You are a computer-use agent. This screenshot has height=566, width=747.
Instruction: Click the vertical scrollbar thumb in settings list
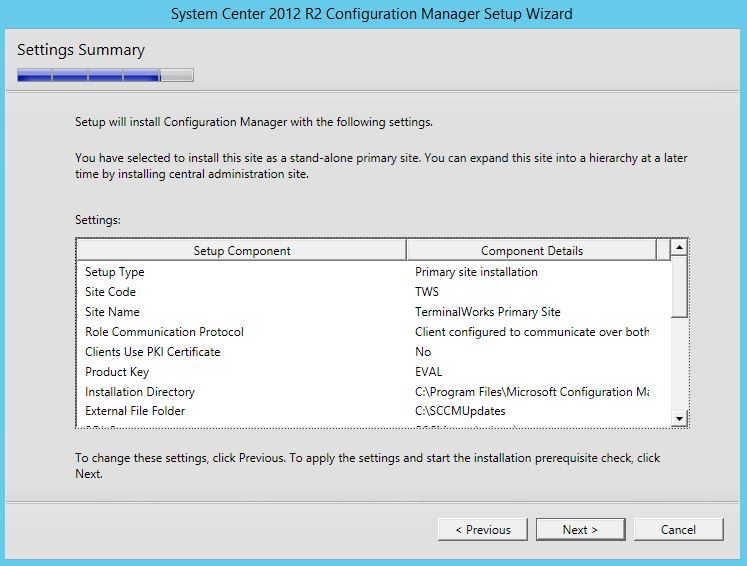click(679, 286)
